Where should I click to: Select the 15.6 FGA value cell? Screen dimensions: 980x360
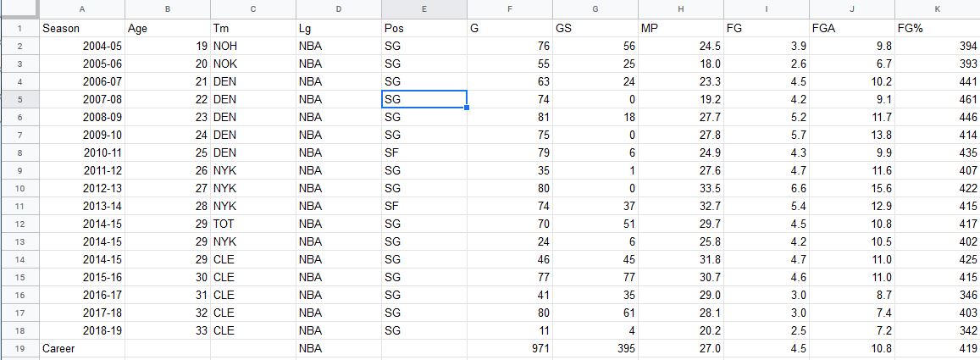tap(851, 188)
